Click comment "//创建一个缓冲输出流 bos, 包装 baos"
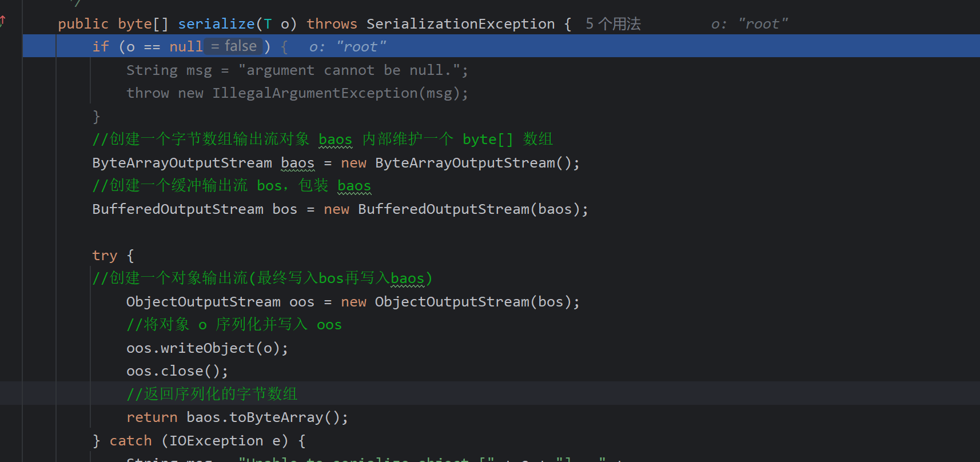The width and height of the screenshot is (980, 462). [x=232, y=186]
